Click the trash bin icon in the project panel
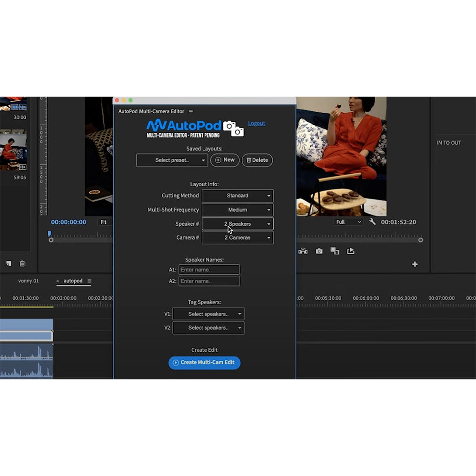Viewport: 476px width, 476px height. (x=21, y=263)
